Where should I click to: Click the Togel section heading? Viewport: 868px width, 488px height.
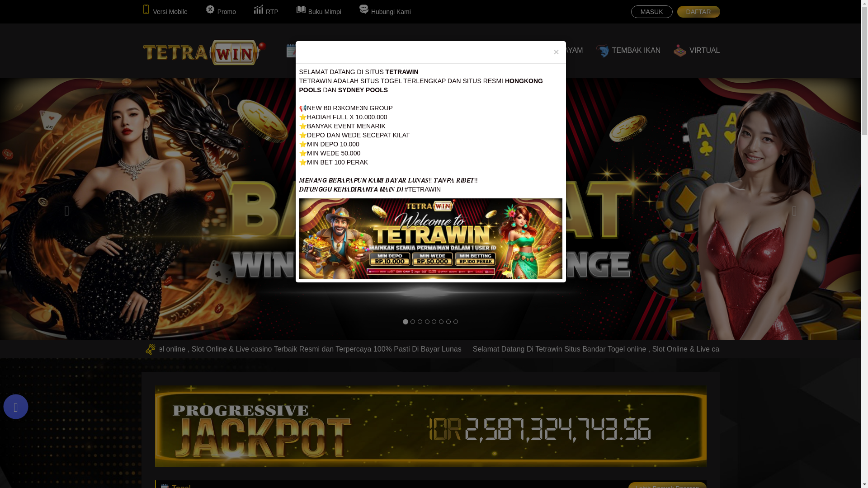pyautogui.click(x=181, y=486)
